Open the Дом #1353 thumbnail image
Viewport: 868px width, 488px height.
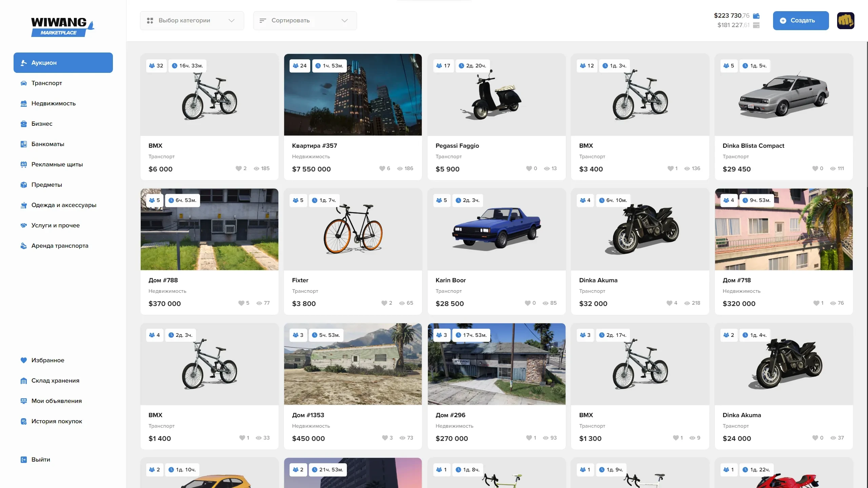(353, 364)
